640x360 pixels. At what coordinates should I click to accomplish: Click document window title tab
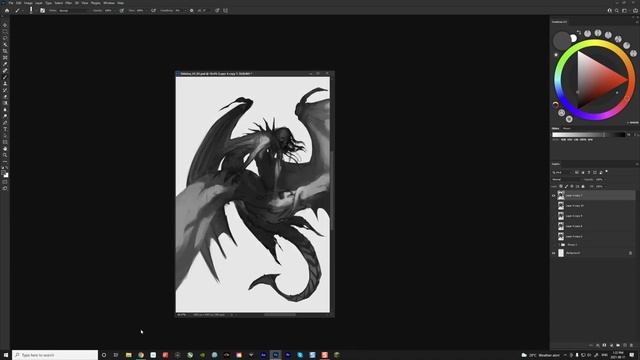point(216,74)
